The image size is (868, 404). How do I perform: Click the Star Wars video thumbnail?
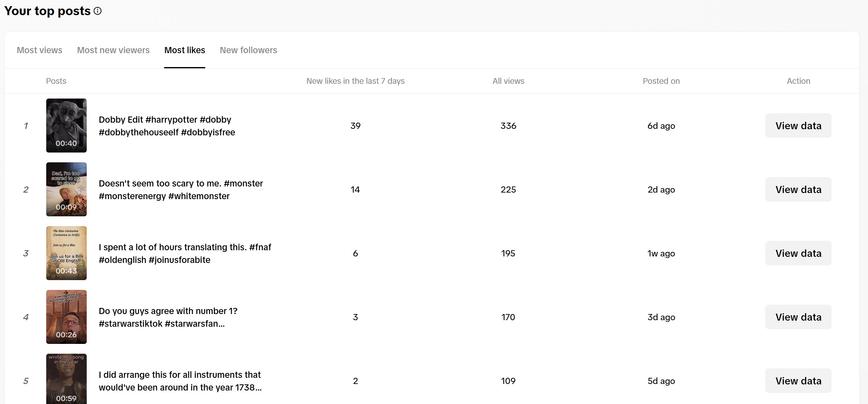click(66, 317)
